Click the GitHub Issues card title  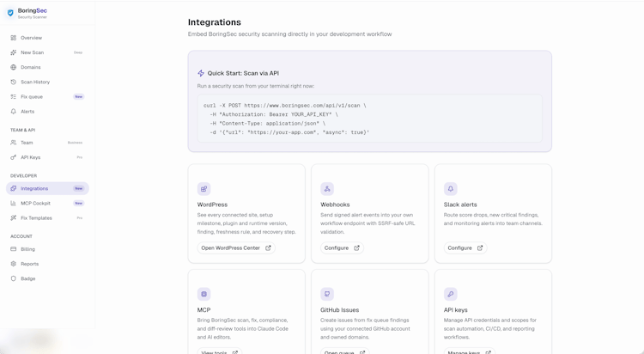340,310
